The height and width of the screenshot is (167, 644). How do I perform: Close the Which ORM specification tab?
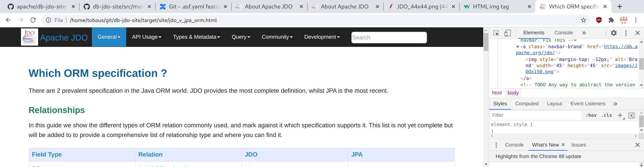[x=605, y=7]
